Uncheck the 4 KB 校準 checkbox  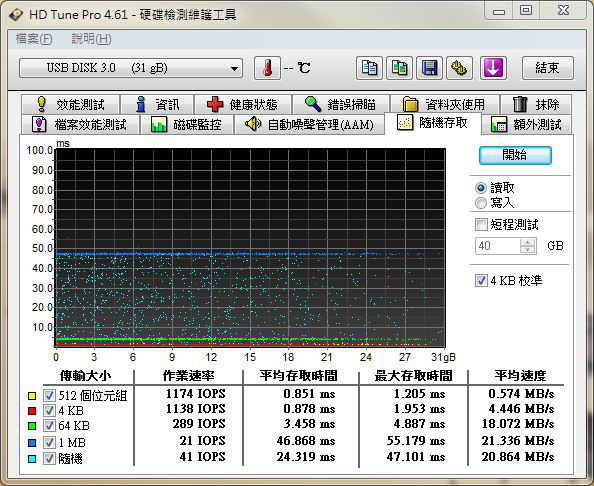(481, 281)
